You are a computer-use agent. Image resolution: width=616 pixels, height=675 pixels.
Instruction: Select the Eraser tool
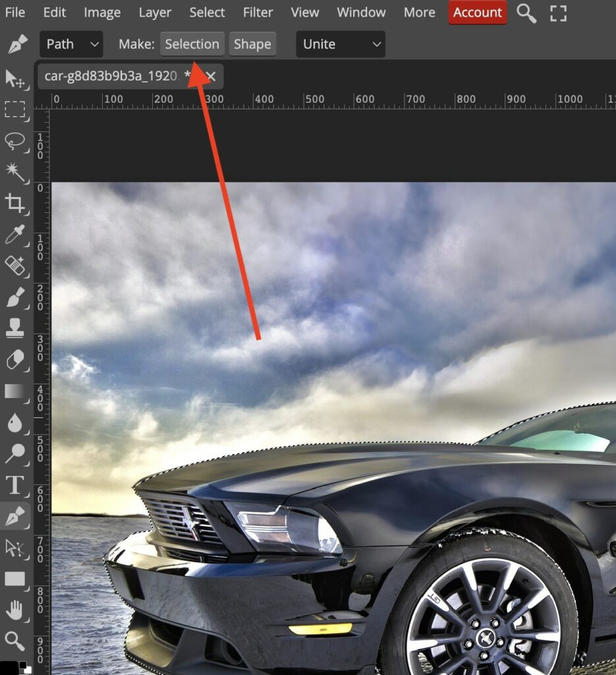click(15, 359)
